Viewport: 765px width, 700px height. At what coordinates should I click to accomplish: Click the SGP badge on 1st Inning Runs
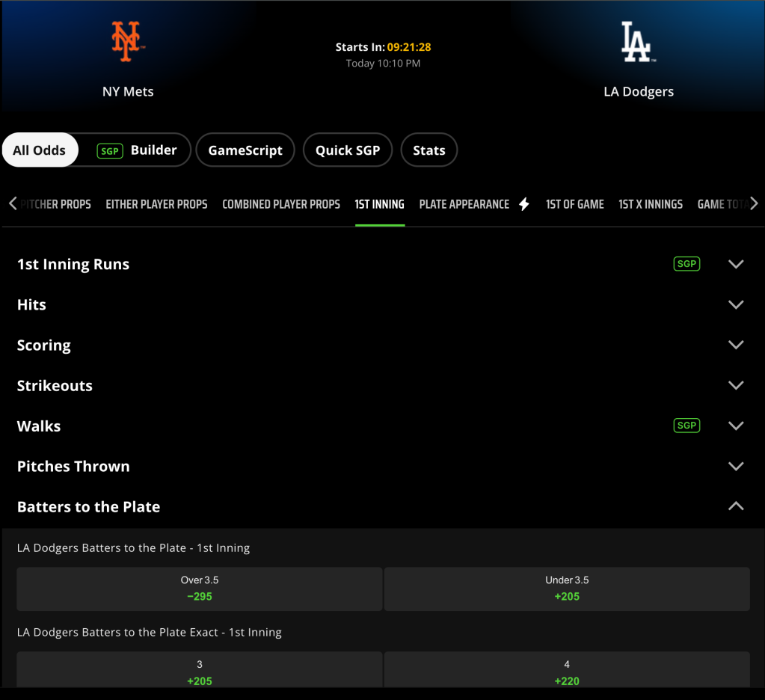point(686,264)
